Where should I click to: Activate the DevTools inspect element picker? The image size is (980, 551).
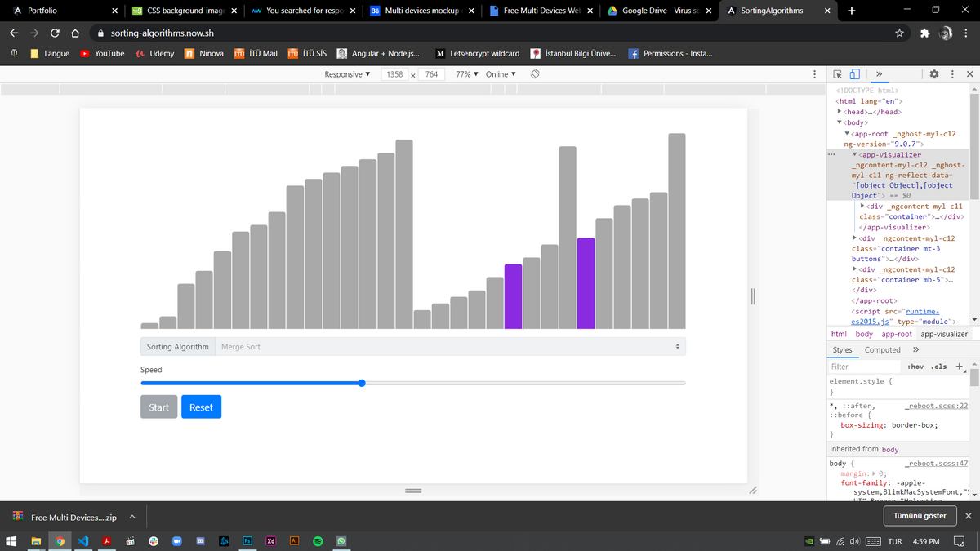[838, 74]
